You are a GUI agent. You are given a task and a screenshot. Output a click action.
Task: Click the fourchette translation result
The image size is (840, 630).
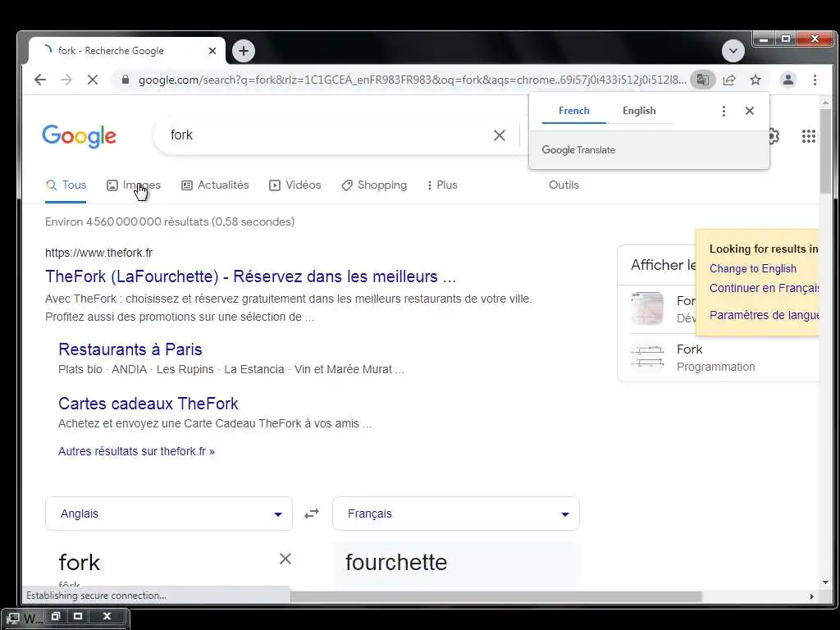point(396,563)
